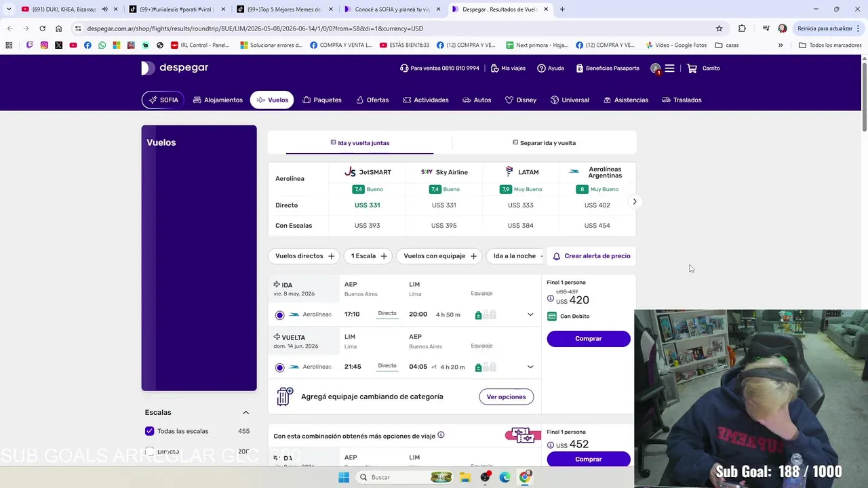This screenshot has height=488, width=868.
Task: Open the media control icon in toolbar
Action: tap(766, 28)
